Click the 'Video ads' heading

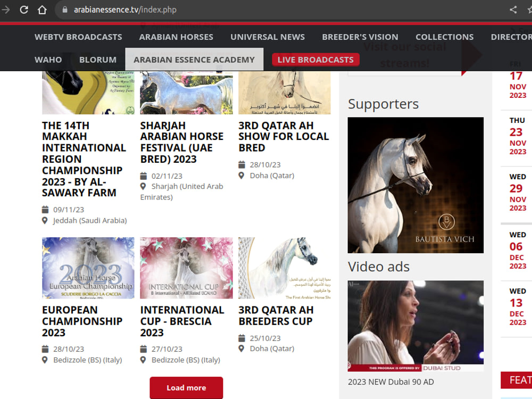(x=379, y=267)
